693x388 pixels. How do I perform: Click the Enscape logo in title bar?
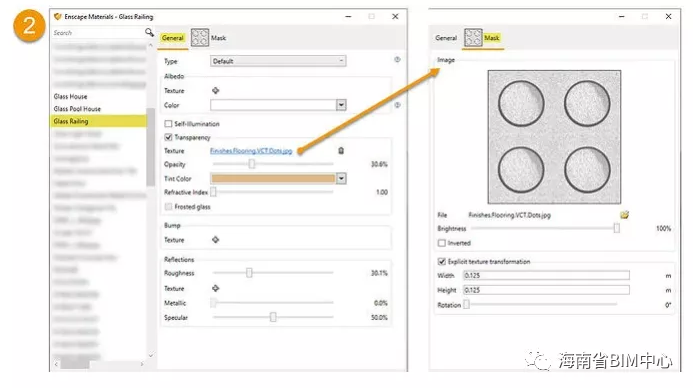coord(57,16)
